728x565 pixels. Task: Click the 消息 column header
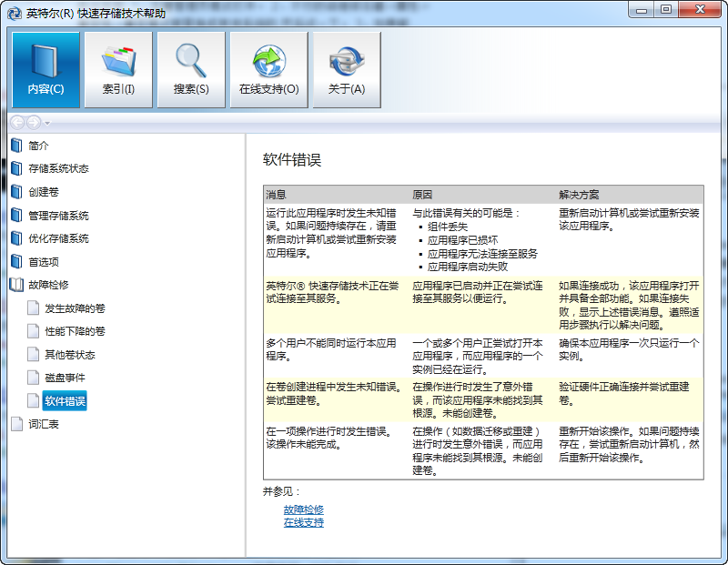click(x=276, y=195)
